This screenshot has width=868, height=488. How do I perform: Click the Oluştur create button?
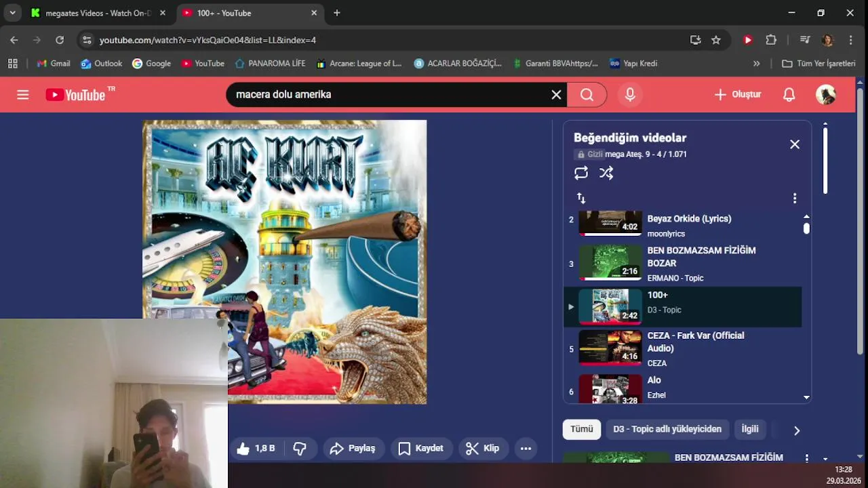click(x=738, y=95)
